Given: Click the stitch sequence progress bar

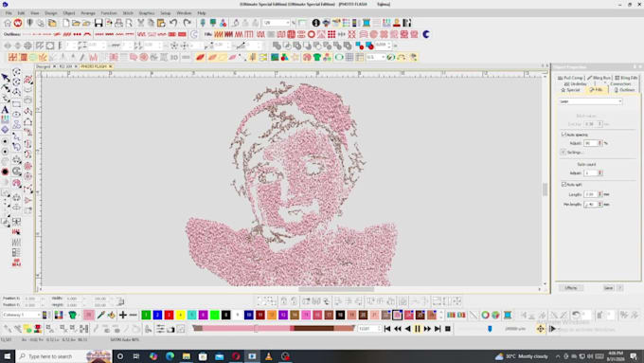Looking at the screenshot, I should pos(274,329).
